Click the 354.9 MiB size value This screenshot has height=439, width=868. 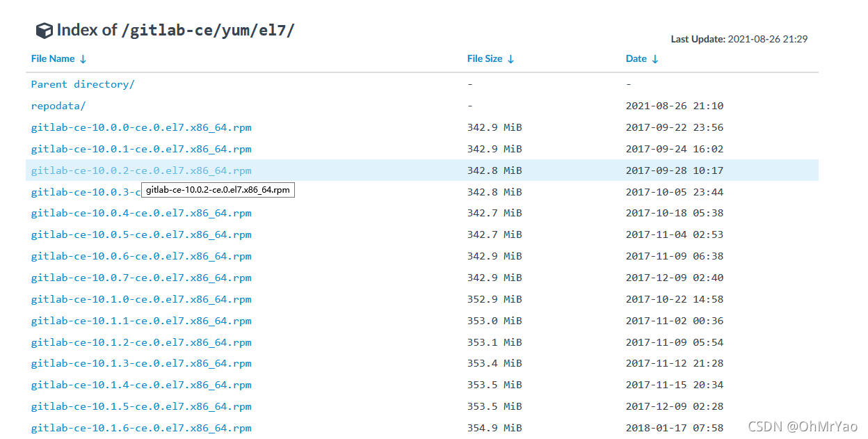(x=495, y=428)
